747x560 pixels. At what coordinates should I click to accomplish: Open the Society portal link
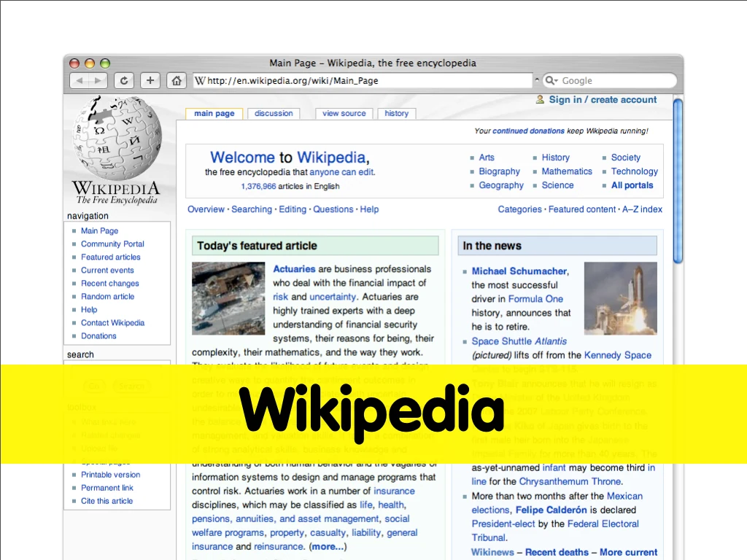tap(625, 157)
